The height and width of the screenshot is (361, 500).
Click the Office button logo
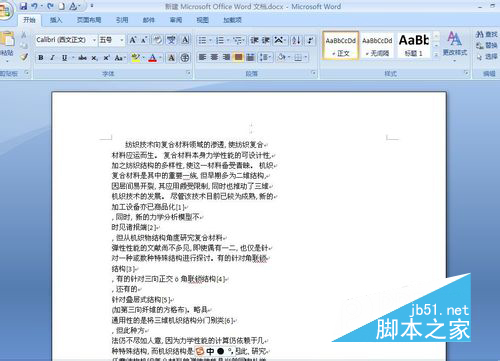(x=5, y=11)
